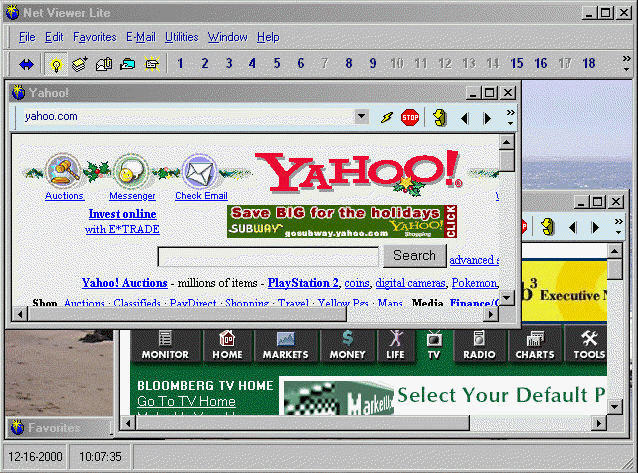Click Yahoo page horizontal scroll right arrow
638x473 pixels.
(x=491, y=314)
